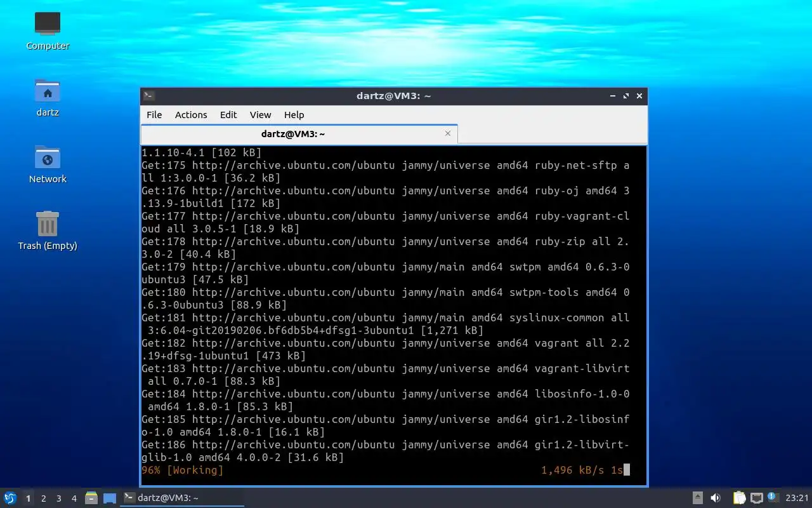812x508 pixels.
Task: Open the terminal Actions menu
Action: click(x=191, y=115)
